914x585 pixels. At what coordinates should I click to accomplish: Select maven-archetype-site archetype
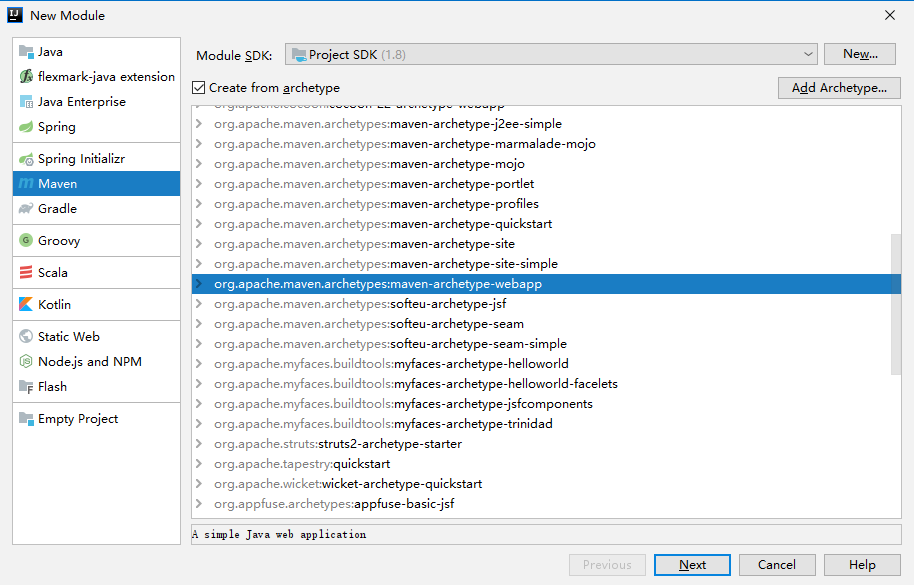(x=546, y=244)
